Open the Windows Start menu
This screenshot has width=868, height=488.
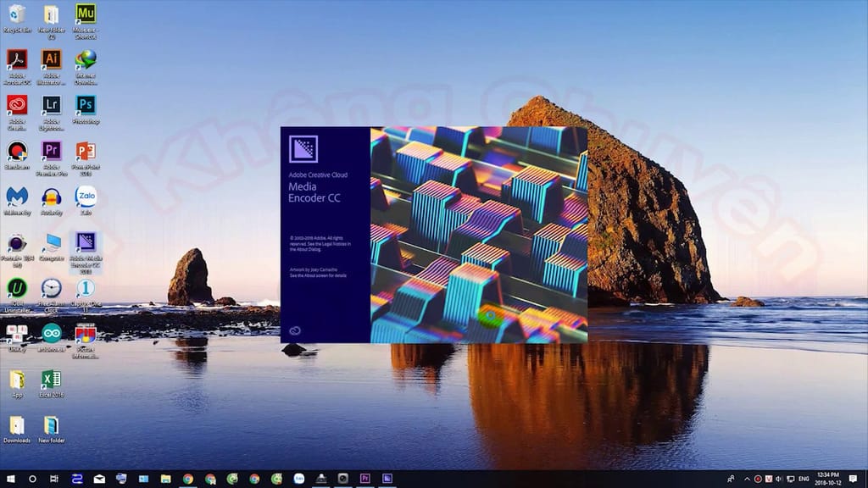click(x=10, y=479)
